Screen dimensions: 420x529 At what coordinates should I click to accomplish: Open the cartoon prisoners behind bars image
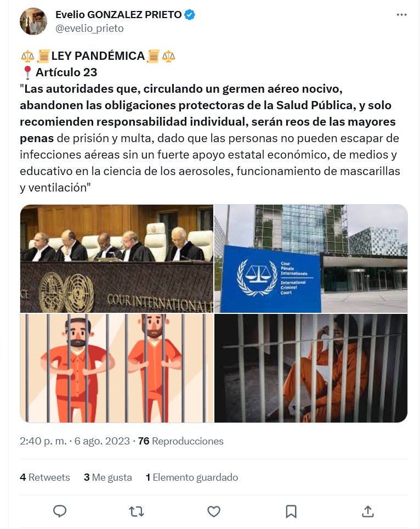click(x=117, y=368)
